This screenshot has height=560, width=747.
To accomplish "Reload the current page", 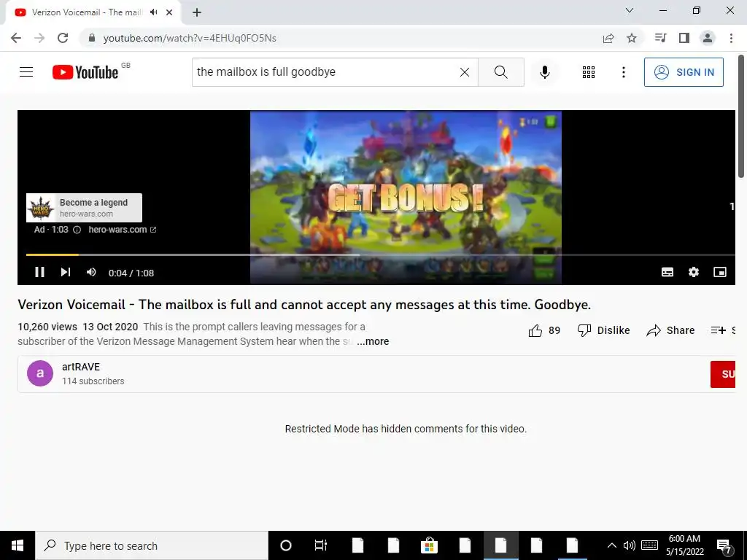I will point(63,38).
